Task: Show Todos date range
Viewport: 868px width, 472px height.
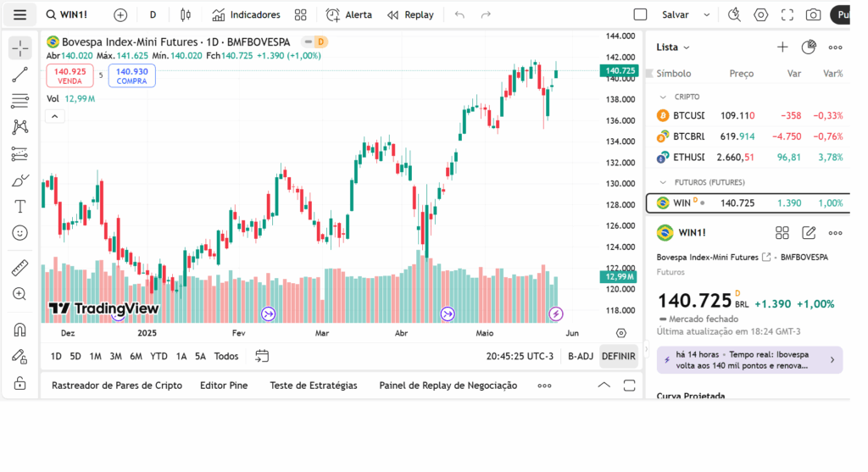Action: 225,357
